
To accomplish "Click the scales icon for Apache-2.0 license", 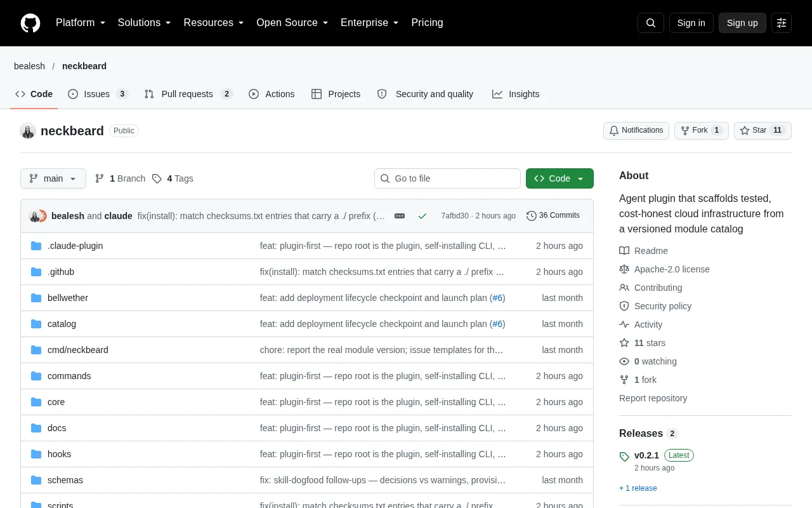I will click(x=624, y=269).
